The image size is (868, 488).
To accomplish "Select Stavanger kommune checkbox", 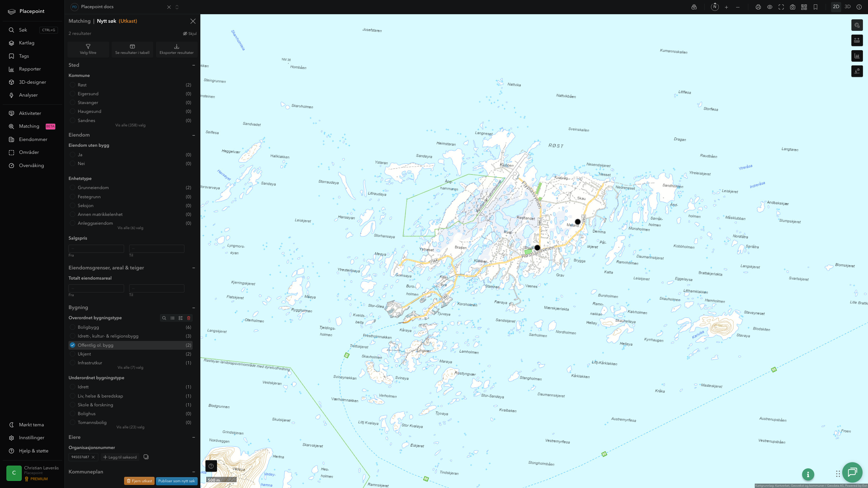I will [73, 103].
